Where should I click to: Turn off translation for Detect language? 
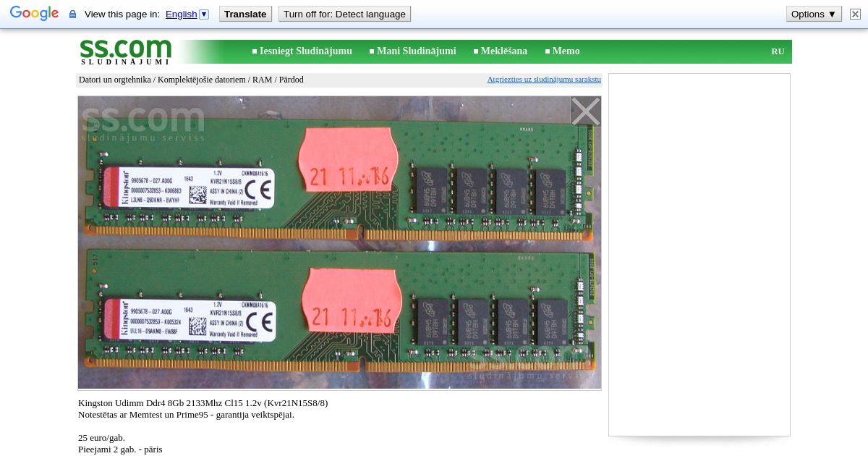(344, 14)
